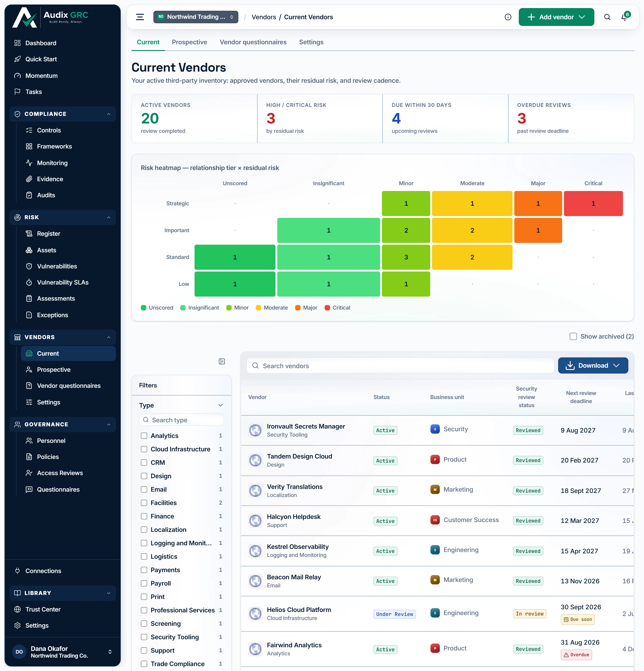Focus the Search vendors field
The width and height of the screenshot is (644, 671).
(400, 366)
